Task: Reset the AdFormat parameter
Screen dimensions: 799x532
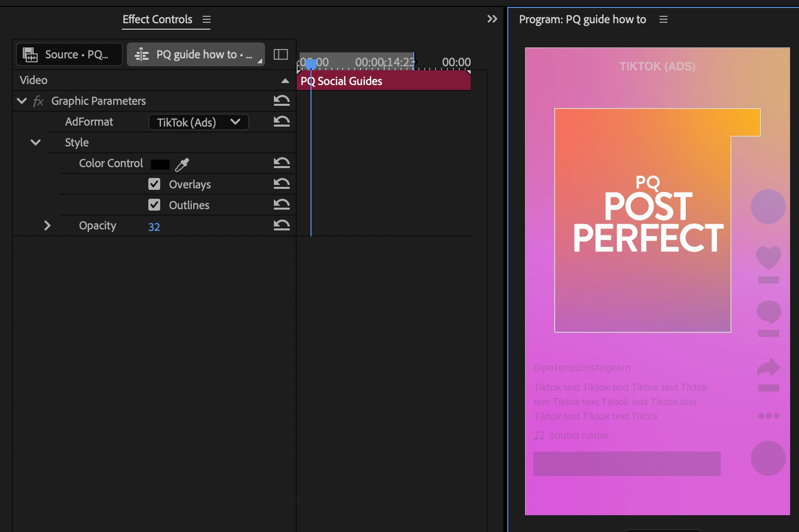Action: (282, 122)
